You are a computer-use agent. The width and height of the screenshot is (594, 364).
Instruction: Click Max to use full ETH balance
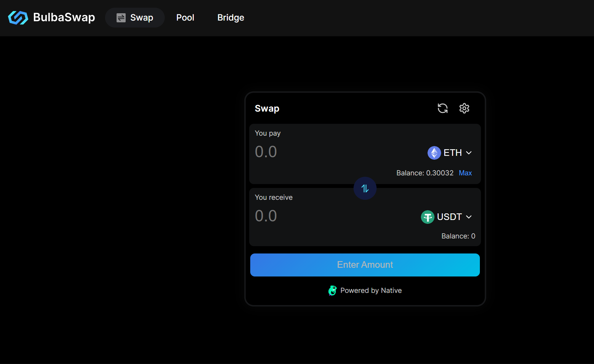465,173
